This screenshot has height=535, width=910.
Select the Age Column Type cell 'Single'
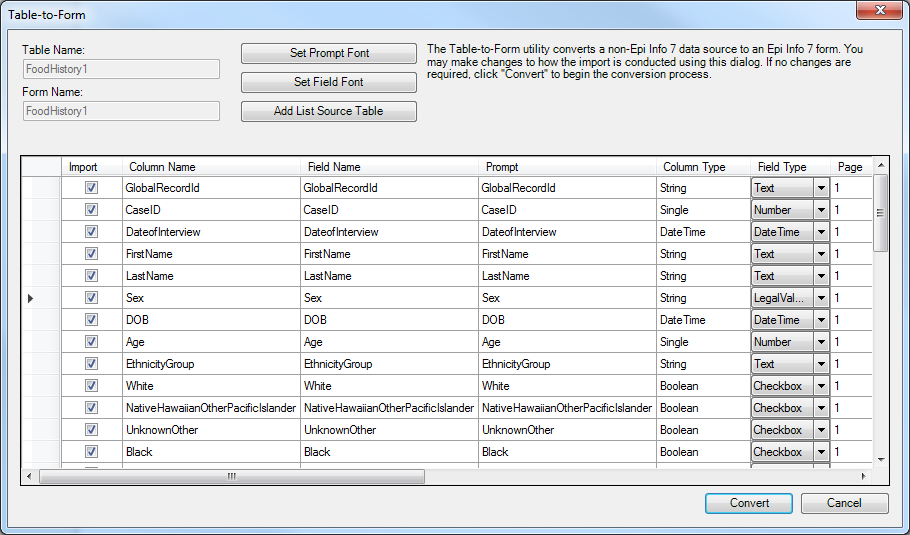(703, 342)
